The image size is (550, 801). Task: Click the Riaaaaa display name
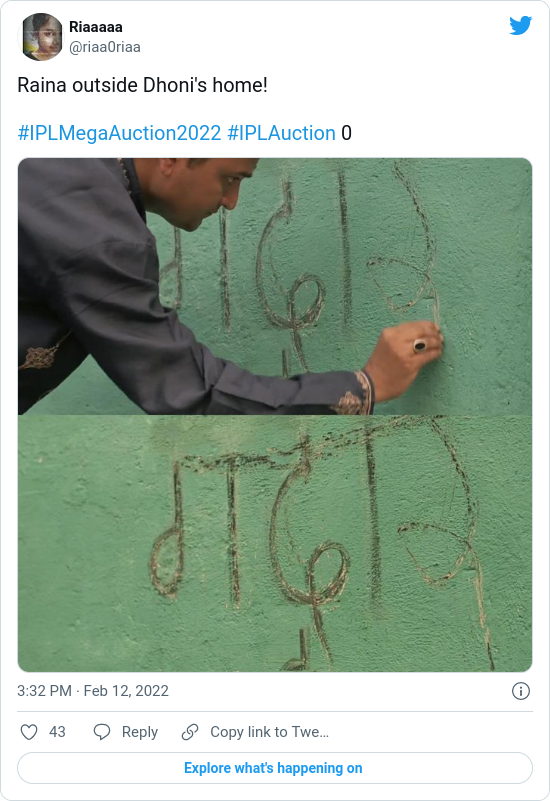(95, 27)
